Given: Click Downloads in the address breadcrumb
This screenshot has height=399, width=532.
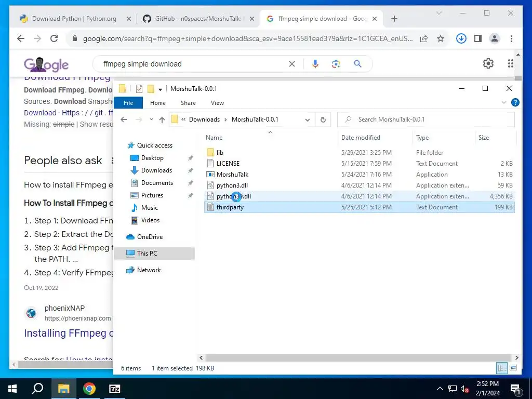Looking at the screenshot, I should (x=204, y=119).
